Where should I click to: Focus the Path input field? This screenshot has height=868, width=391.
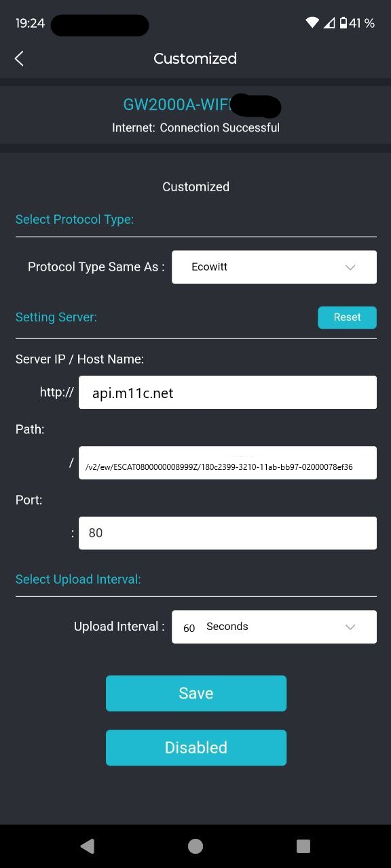(227, 463)
